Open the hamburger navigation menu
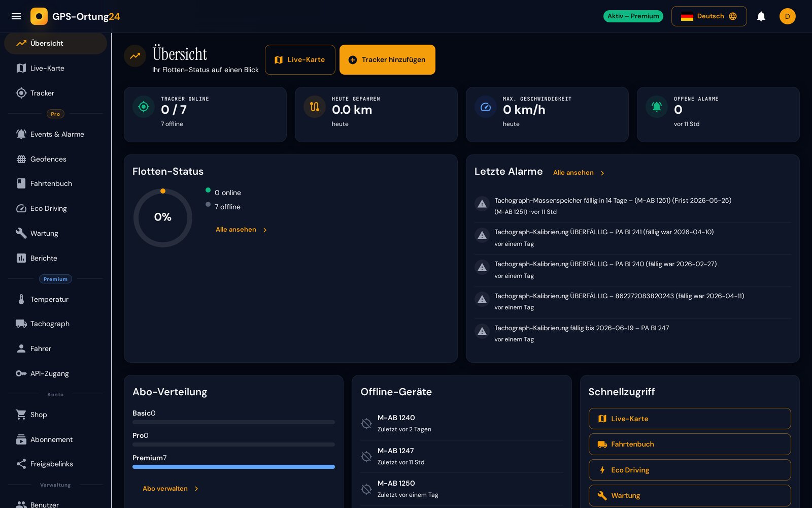The height and width of the screenshot is (508, 812). coord(16,16)
